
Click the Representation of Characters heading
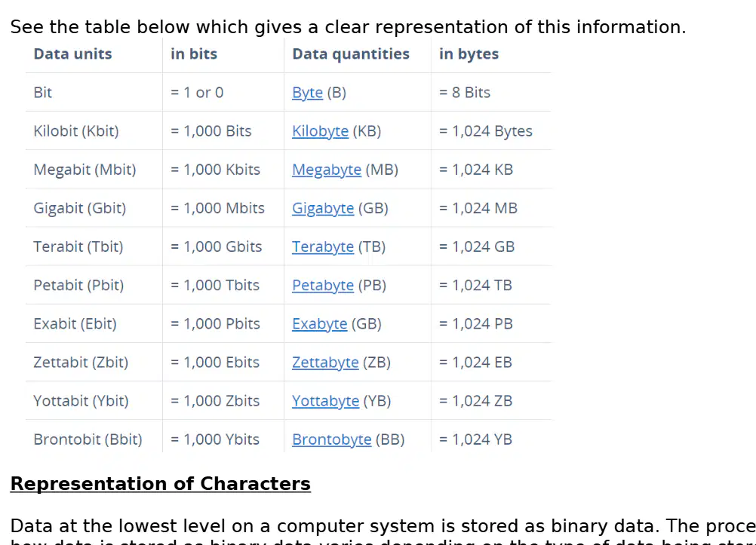click(x=161, y=484)
